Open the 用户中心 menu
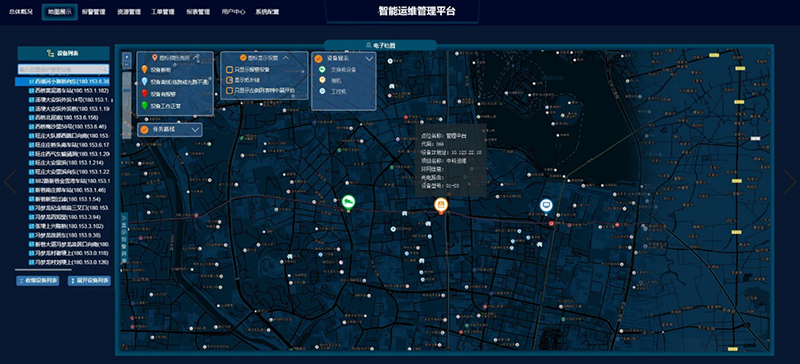The height and width of the screenshot is (364, 800). (232, 12)
